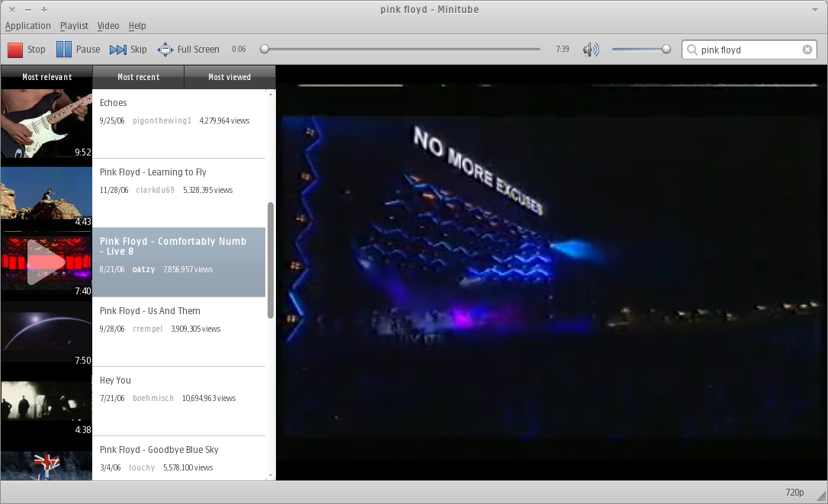Select the Hey You thumbnail

click(x=47, y=401)
